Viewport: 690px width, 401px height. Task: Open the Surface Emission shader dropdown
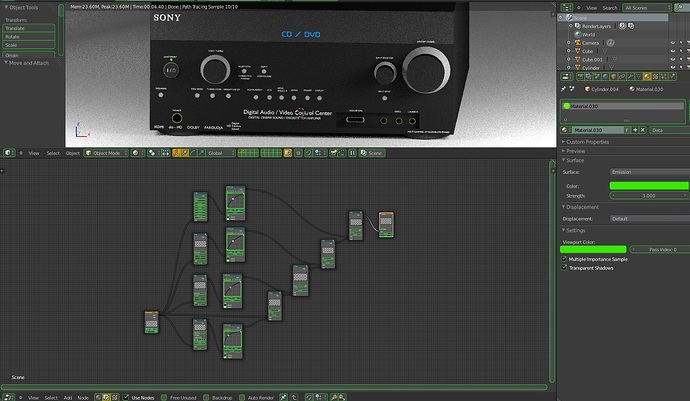click(650, 172)
